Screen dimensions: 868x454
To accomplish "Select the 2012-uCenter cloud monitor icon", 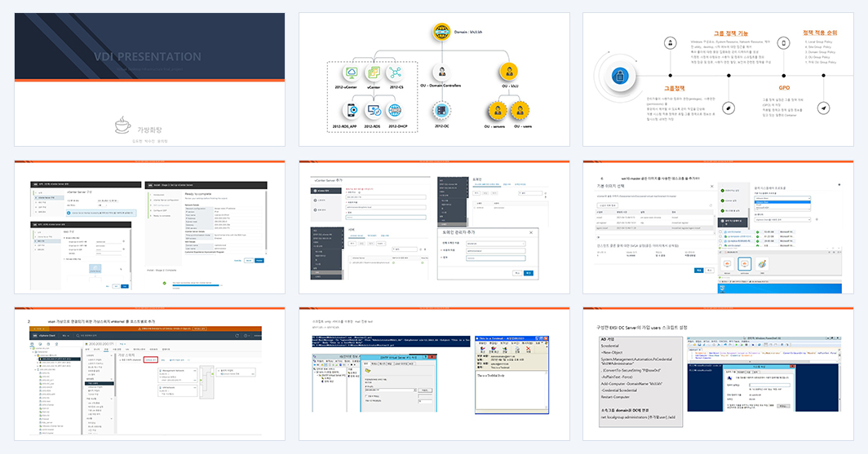I will coord(351,73).
